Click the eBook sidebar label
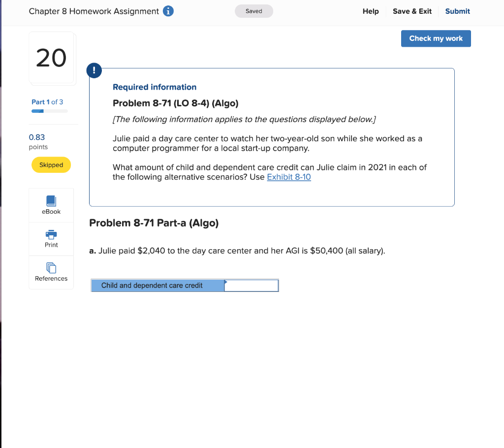Screen dimensions: 504x448 [51, 211]
